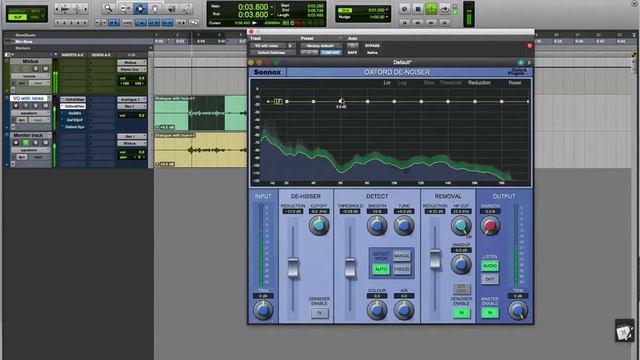Image resolution: width=640 pixels, height=360 pixels.
Task: Select the Mixbus track name
Action: (30, 61)
